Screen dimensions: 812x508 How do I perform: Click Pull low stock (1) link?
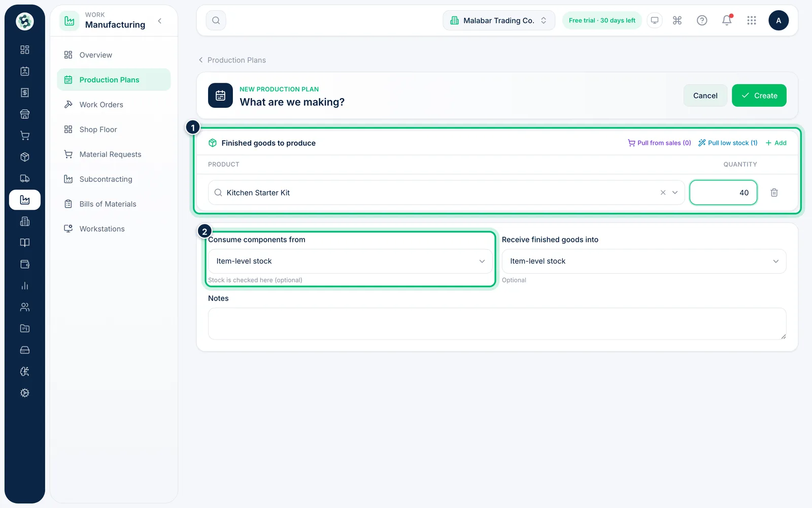728,143
